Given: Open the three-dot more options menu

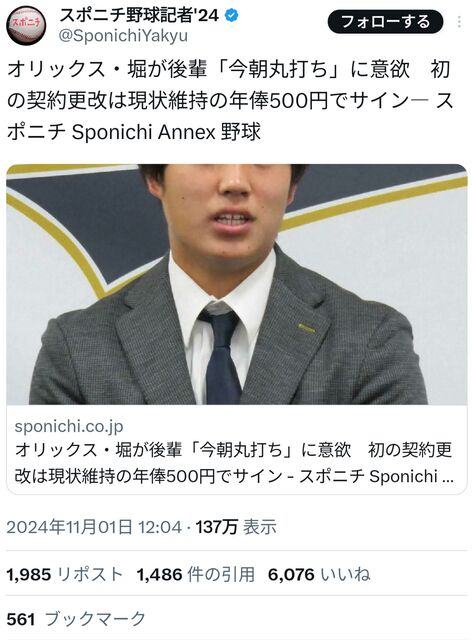Looking at the screenshot, I should click(460, 22).
